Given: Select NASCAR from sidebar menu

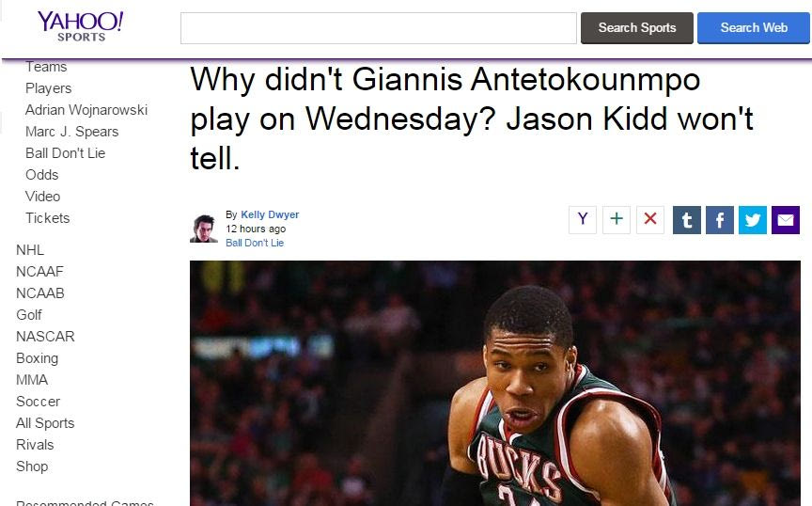Looking at the screenshot, I should tap(45, 337).
